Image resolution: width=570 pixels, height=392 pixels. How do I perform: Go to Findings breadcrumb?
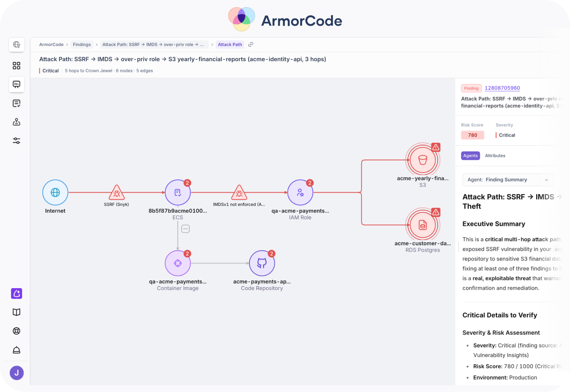pos(82,45)
